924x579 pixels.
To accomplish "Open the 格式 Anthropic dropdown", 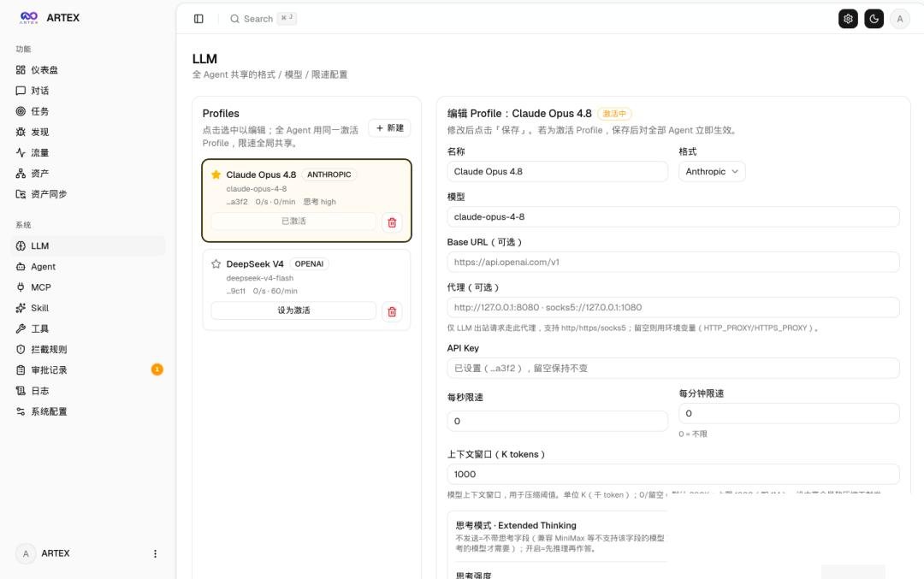I will (x=712, y=171).
